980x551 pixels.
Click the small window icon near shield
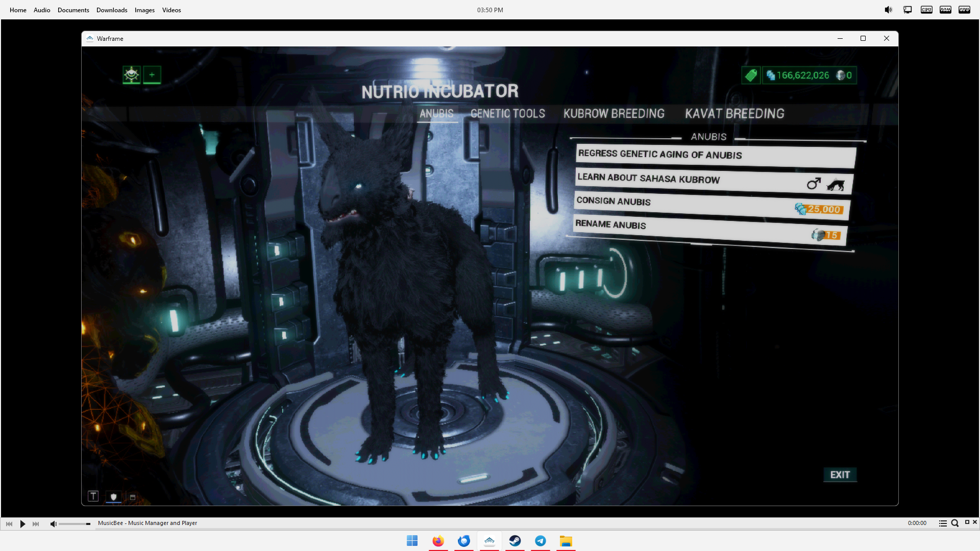click(x=133, y=497)
